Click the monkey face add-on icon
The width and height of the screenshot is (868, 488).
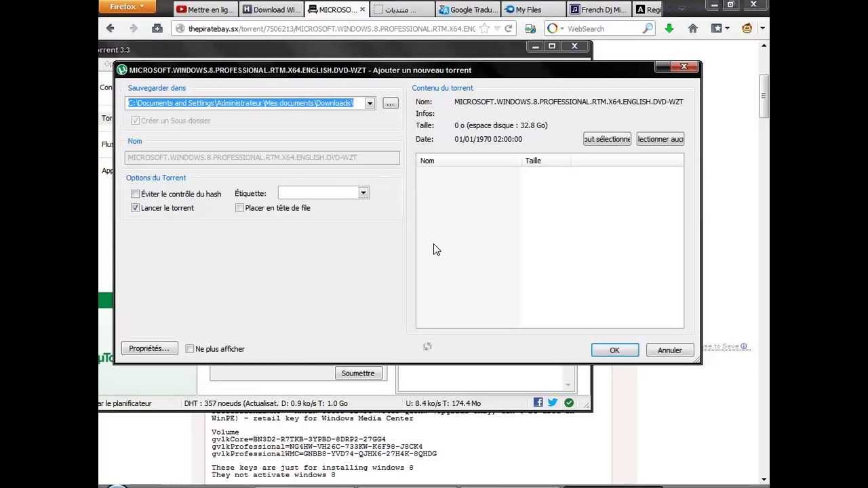747,28
